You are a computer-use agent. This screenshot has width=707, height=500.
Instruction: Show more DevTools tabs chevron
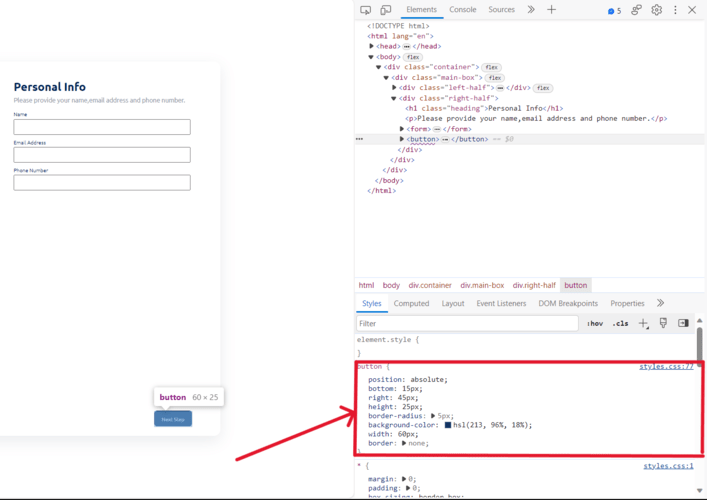[531, 9]
